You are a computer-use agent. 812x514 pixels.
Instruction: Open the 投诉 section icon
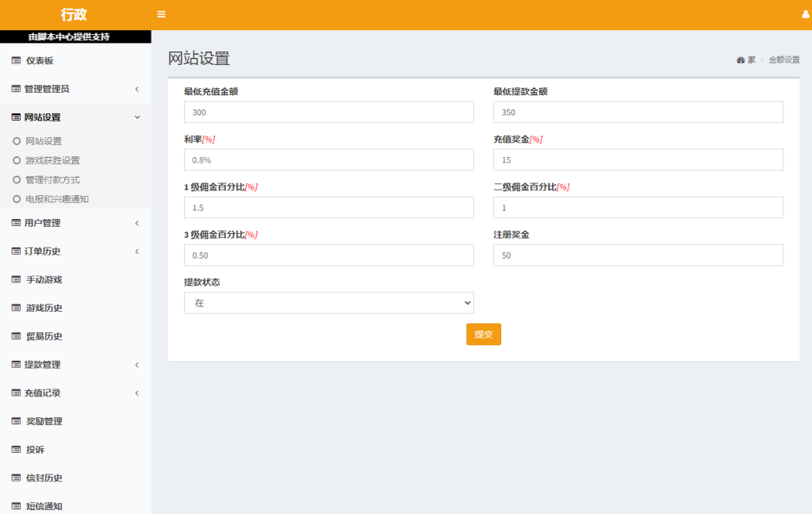(14, 450)
